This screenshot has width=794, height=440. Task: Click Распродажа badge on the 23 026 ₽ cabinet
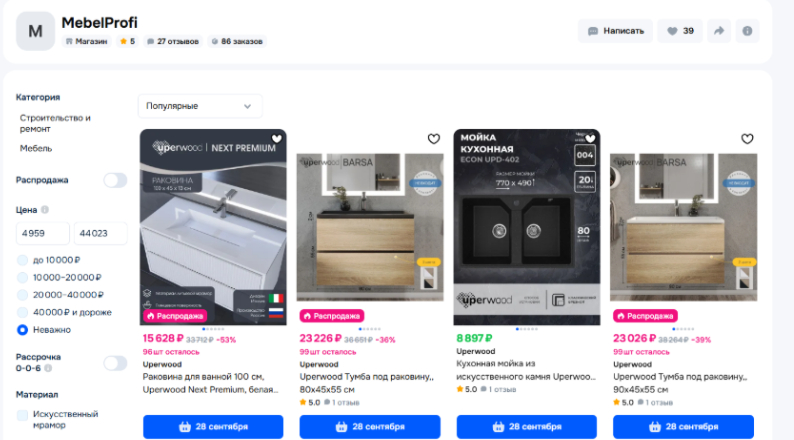(646, 316)
